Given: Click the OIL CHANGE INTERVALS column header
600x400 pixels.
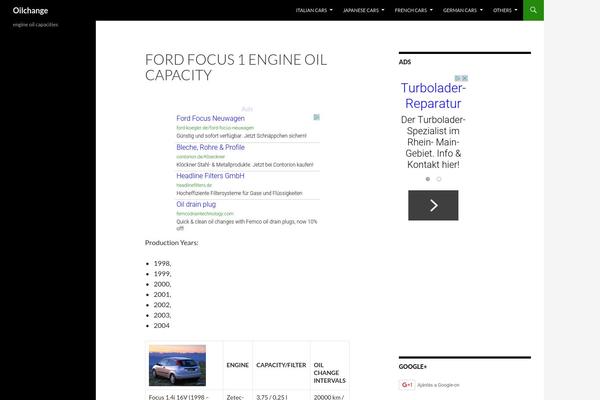Looking at the screenshot, I should pyautogui.click(x=329, y=373).
